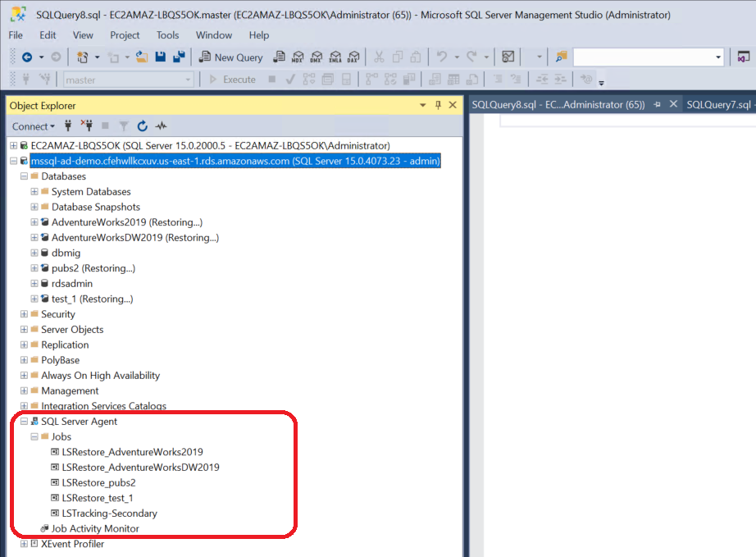
Task: Open the View menu
Action: pos(83,35)
